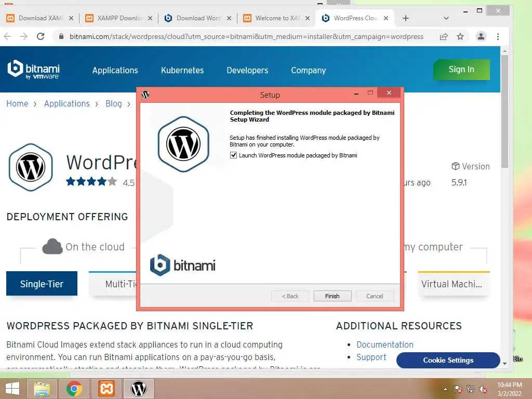Click the Bitnami by VMware logo in header

(x=33, y=70)
